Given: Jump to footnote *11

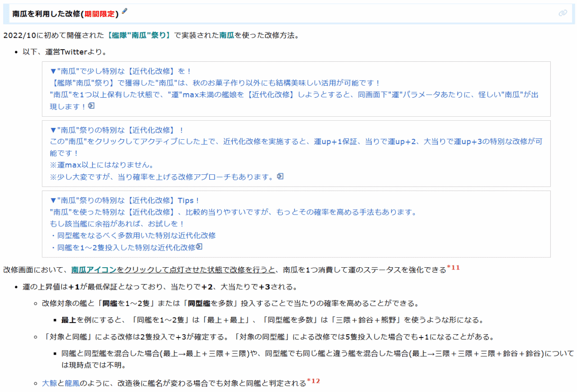Looking at the screenshot, I should tap(453, 268).
